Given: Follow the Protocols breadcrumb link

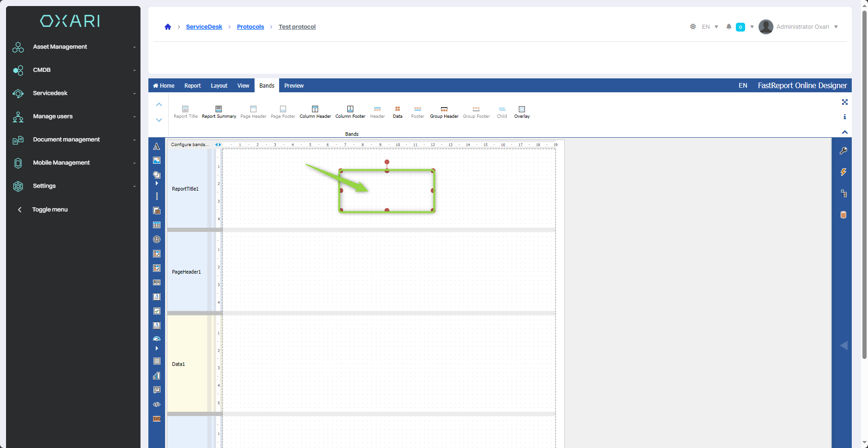Looking at the screenshot, I should (250, 27).
